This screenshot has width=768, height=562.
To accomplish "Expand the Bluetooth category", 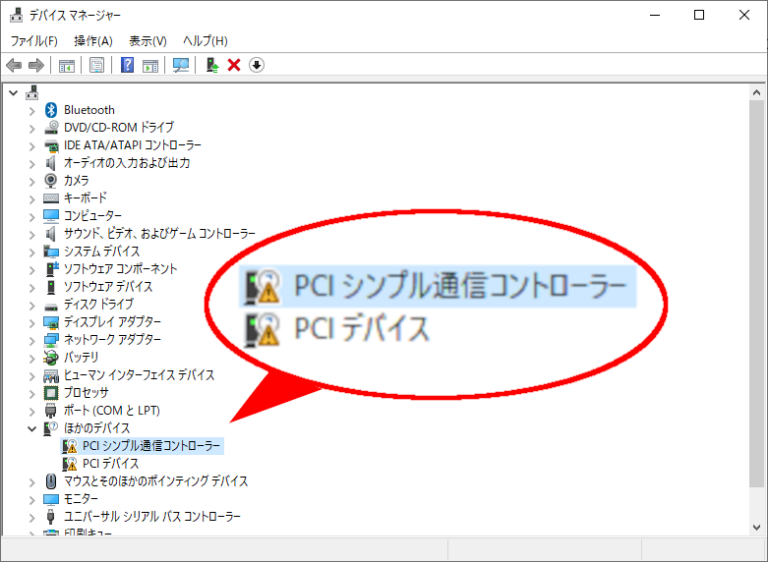I will click(x=32, y=111).
